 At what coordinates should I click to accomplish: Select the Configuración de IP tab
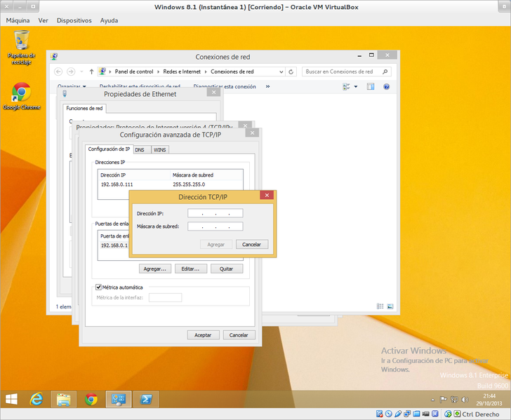point(109,149)
